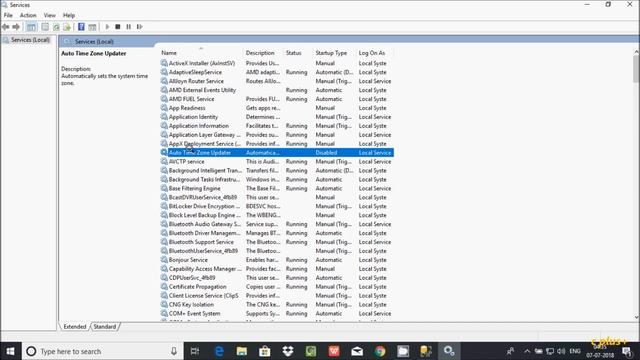Switch to the Standard tab

(x=104, y=327)
